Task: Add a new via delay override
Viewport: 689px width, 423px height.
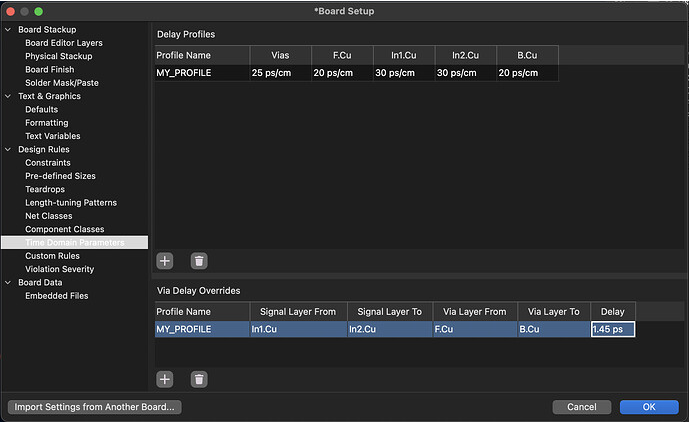Action: [x=165, y=379]
